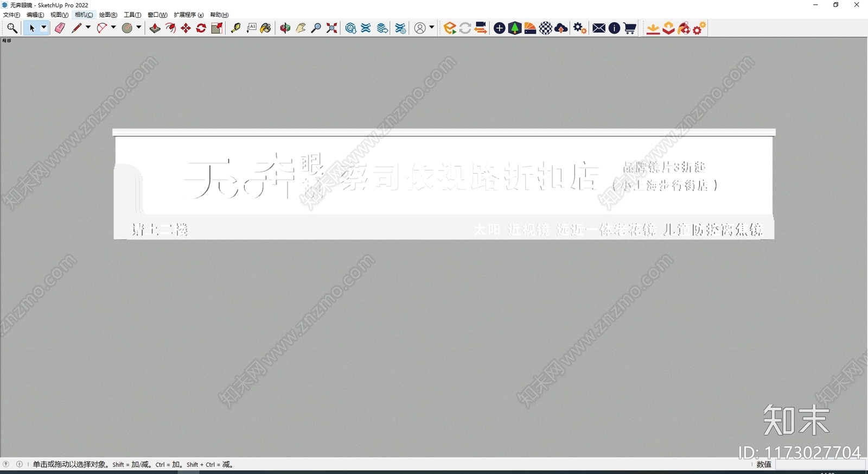Click the dark circle plus icon
Viewport: 868px width, 474px height.
[x=500, y=28]
